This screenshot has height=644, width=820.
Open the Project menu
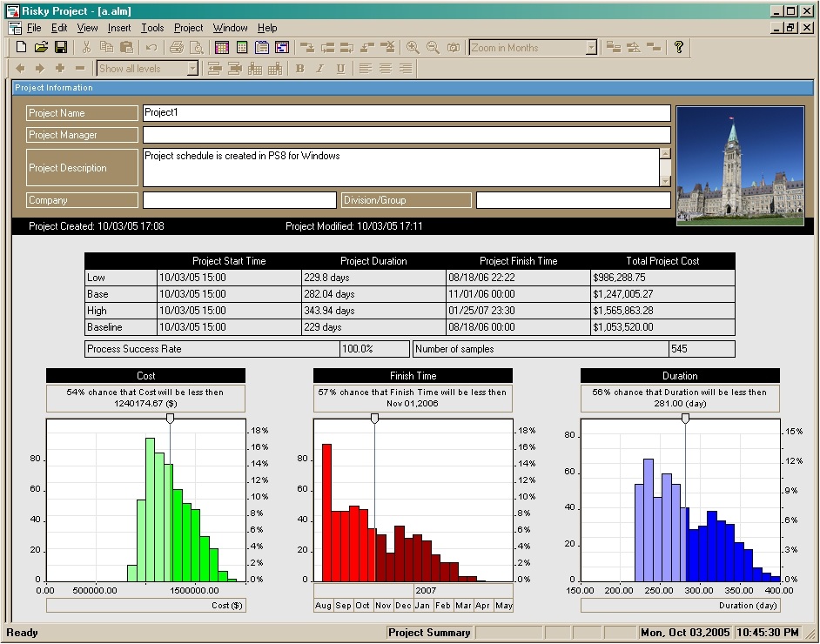point(188,28)
